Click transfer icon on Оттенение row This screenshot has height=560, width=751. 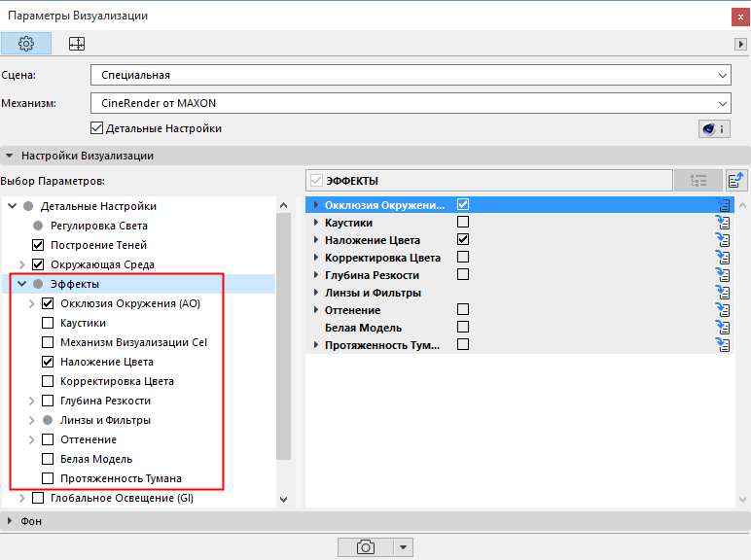[x=723, y=310]
